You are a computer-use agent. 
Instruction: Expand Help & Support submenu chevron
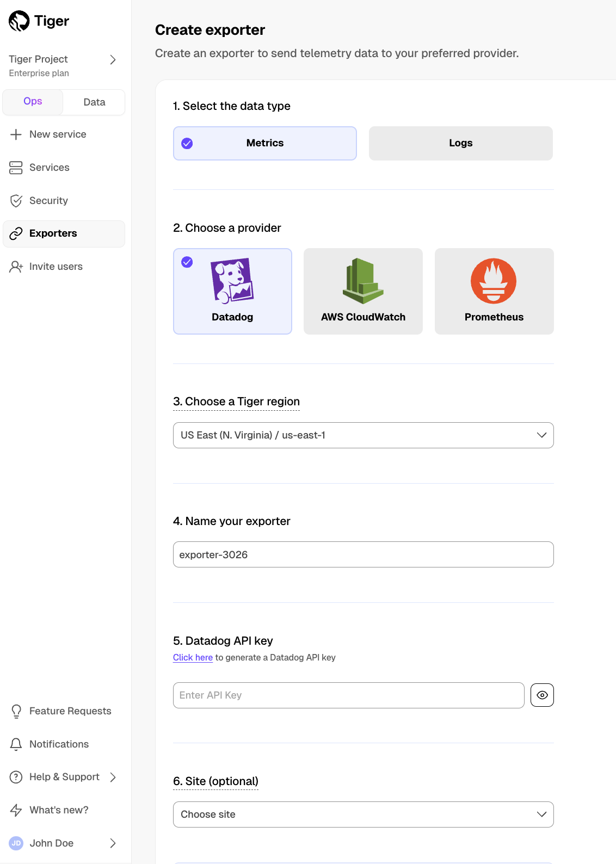click(x=113, y=777)
